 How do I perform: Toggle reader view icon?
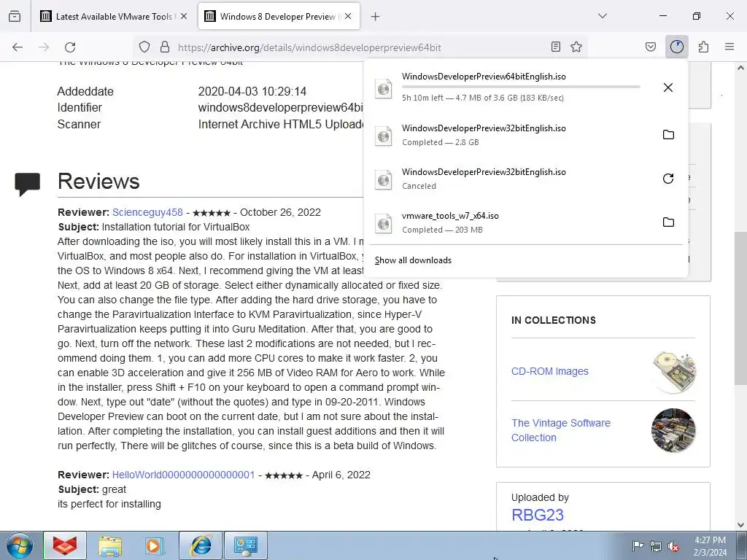point(555,47)
